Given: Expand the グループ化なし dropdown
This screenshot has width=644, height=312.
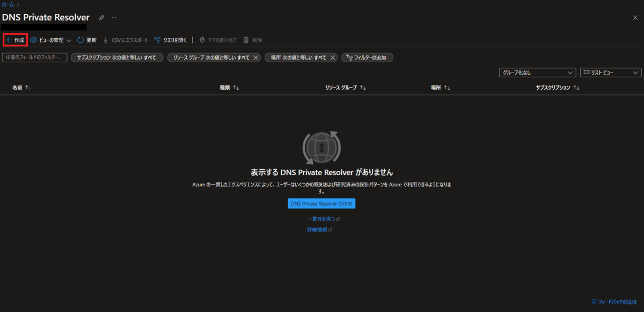Looking at the screenshot, I should 537,72.
